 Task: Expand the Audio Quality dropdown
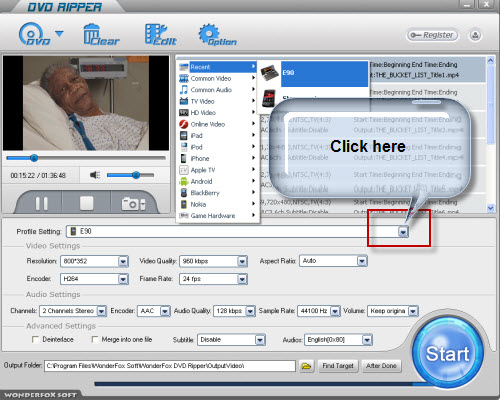coord(250,311)
